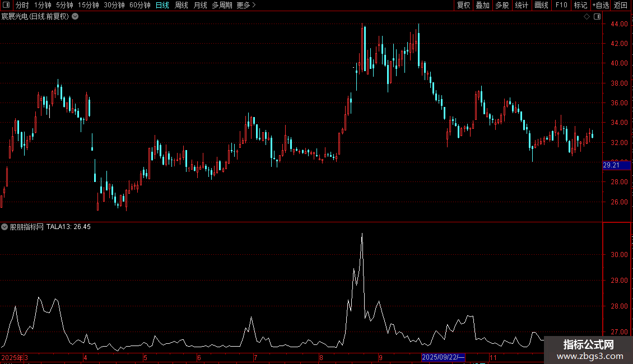Click the 36.00 price axis label

(619, 103)
